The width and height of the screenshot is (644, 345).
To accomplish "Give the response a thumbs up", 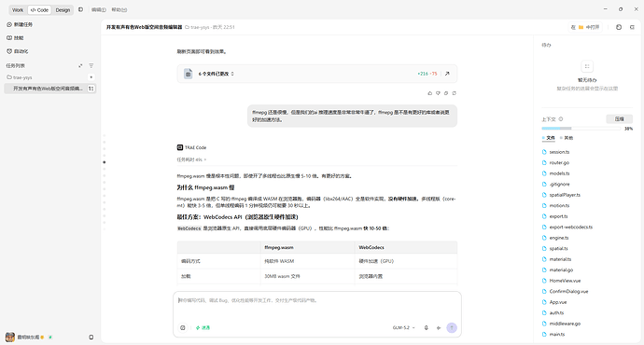I will coord(430,93).
